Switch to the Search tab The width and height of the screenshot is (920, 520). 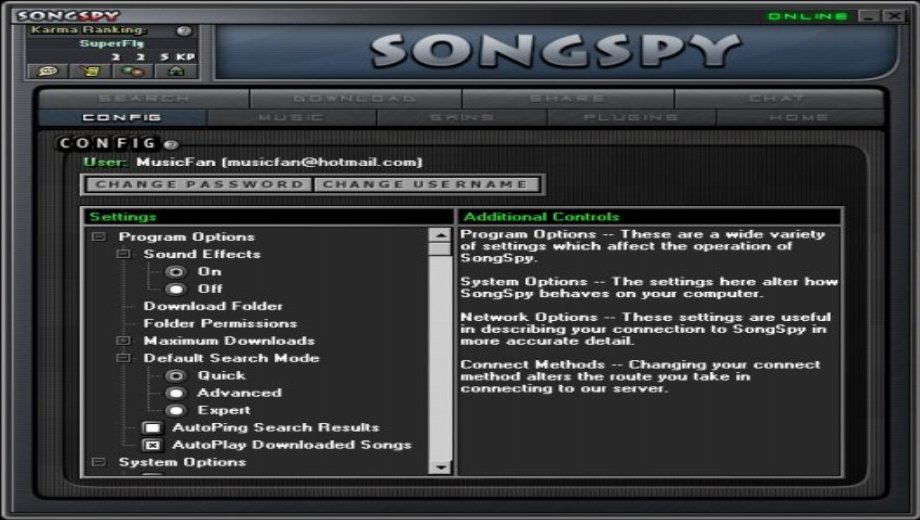[x=144, y=98]
